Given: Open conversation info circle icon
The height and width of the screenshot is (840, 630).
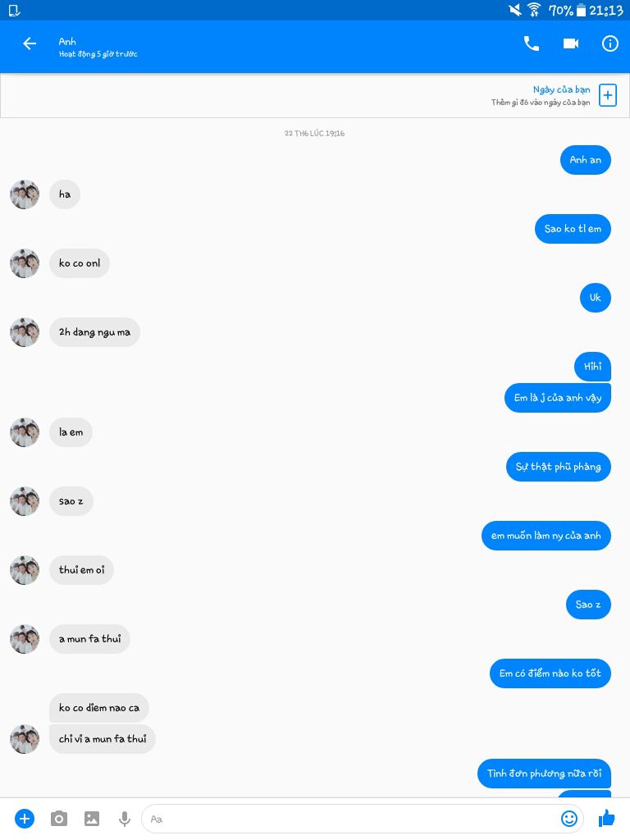Looking at the screenshot, I should coord(609,43).
